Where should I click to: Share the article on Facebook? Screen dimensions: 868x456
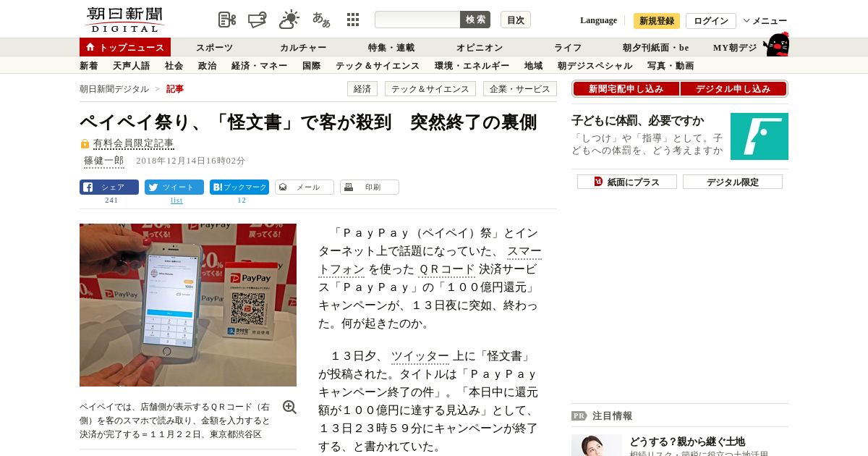109,187
